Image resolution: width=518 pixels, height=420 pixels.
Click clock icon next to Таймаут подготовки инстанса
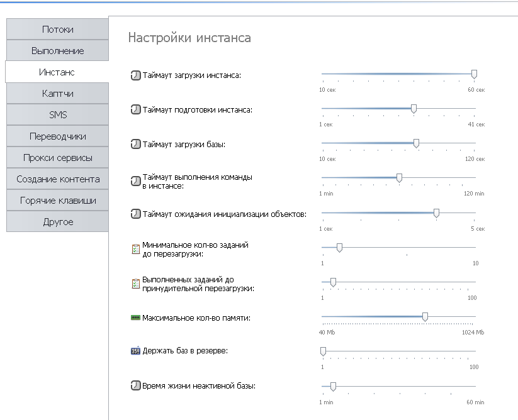pyautogui.click(x=135, y=110)
